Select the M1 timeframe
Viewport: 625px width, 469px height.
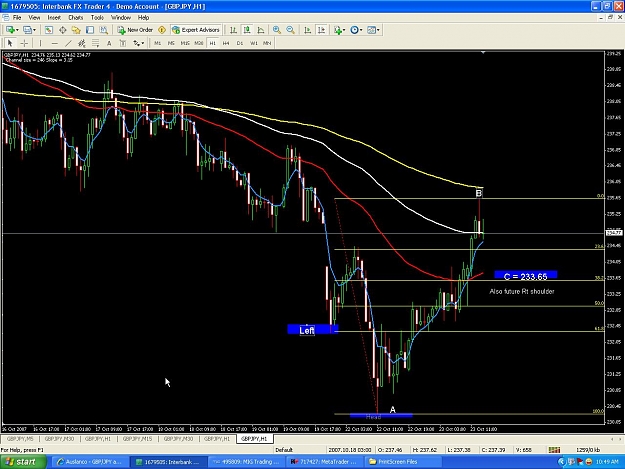157,43
